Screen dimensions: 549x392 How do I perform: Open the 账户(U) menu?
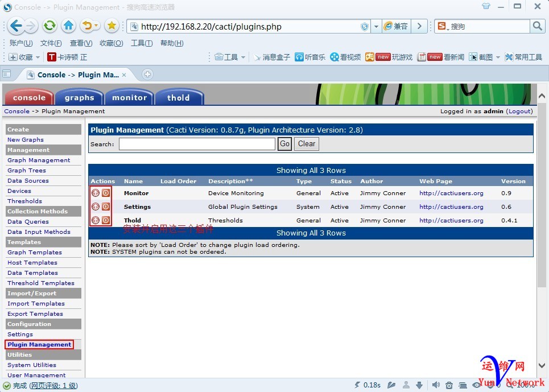click(x=21, y=43)
